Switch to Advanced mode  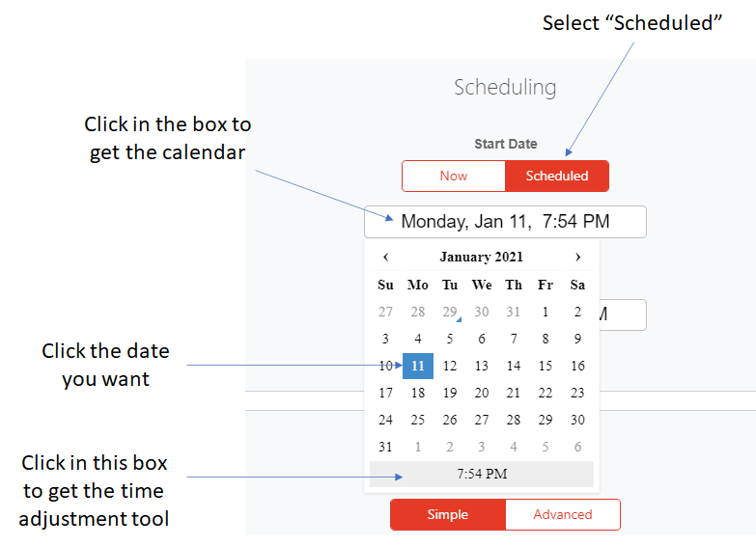click(563, 514)
